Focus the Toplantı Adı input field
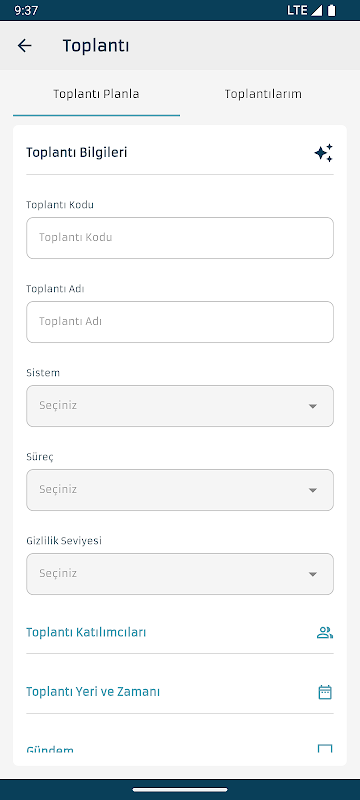The width and height of the screenshot is (360, 800). pyautogui.click(x=180, y=322)
